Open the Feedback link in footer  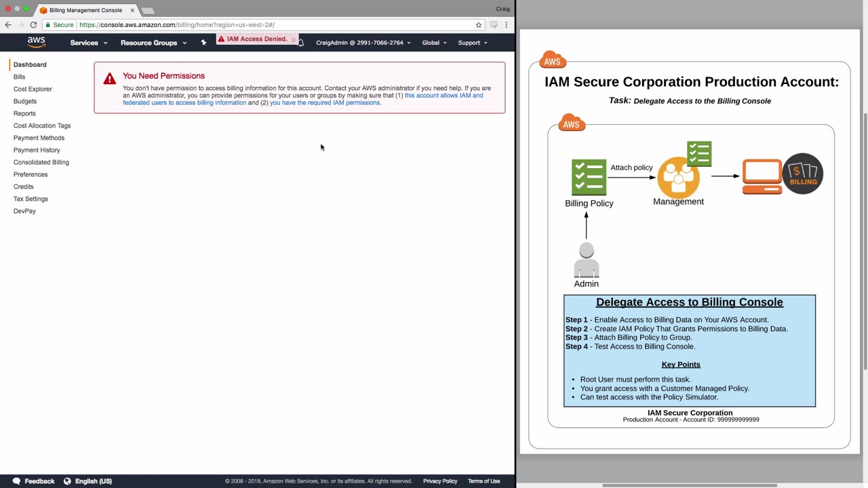point(39,481)
